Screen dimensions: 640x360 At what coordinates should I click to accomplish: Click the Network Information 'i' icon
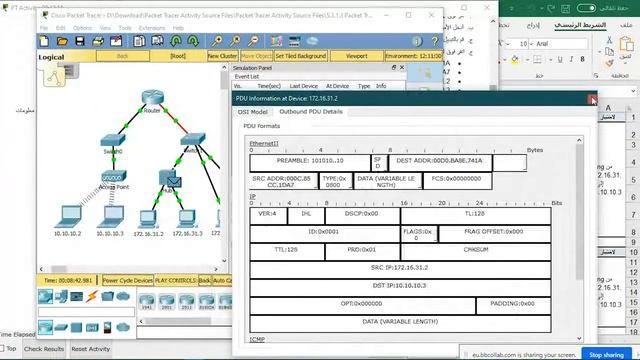point(417,41)
